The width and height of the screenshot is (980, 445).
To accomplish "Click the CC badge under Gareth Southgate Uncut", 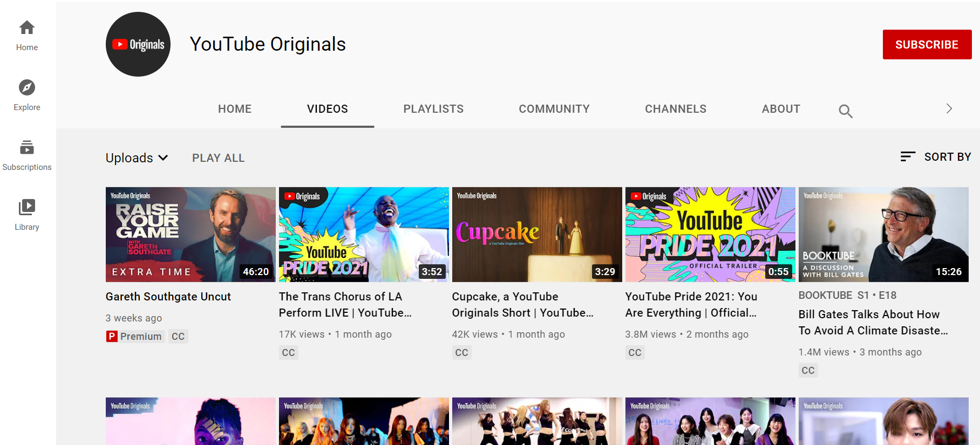I will (x=178, y=337).
